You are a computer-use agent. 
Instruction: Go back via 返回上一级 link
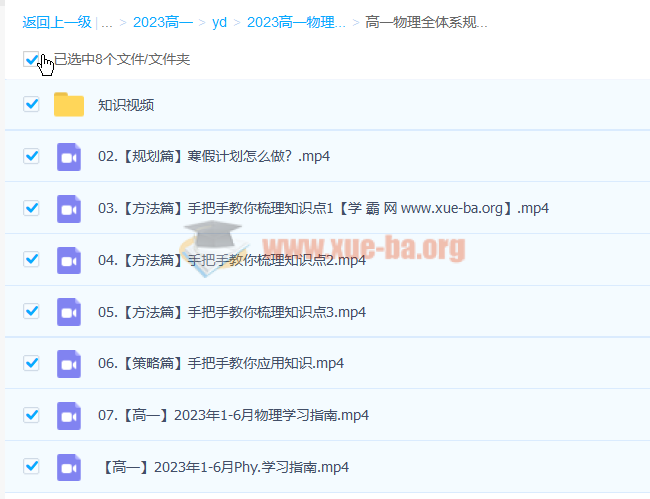56,21
